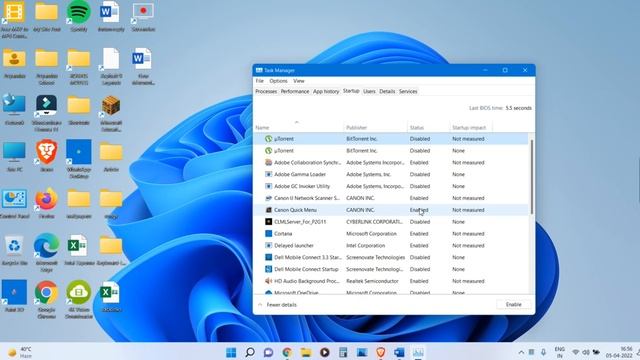640x360 pixels.
Task: Sort by Startup impact column header
Action: 471,128
